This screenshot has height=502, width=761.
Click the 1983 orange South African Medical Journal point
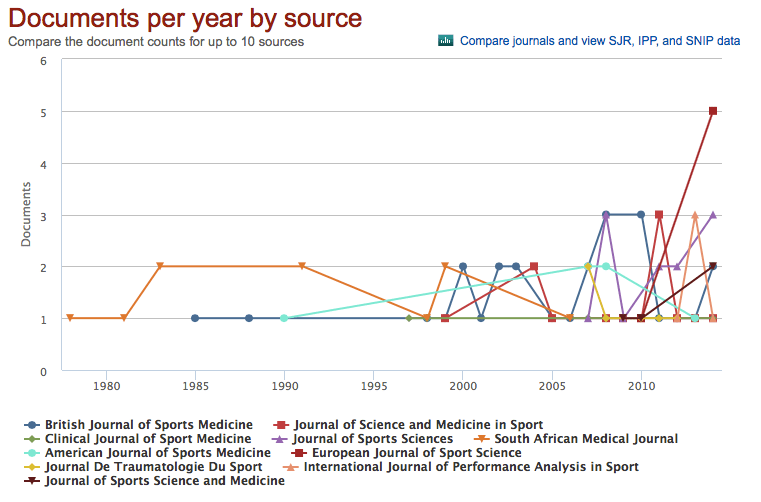pyautogui.click(x=160, y=267)
